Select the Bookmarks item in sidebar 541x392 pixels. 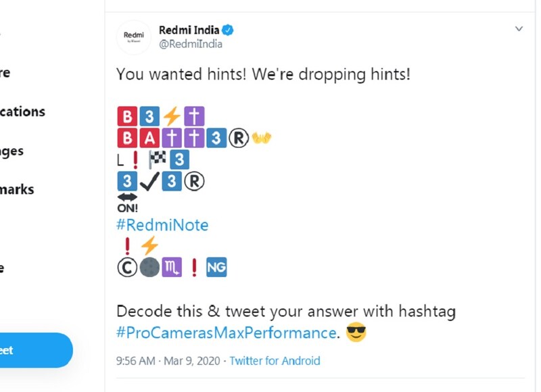coord(17,189)
